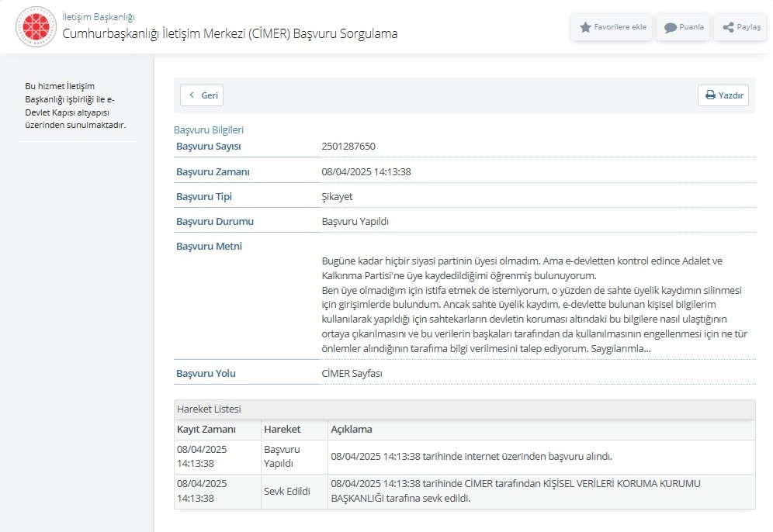Click the Başvuru Yolu label

click(206, 373)
